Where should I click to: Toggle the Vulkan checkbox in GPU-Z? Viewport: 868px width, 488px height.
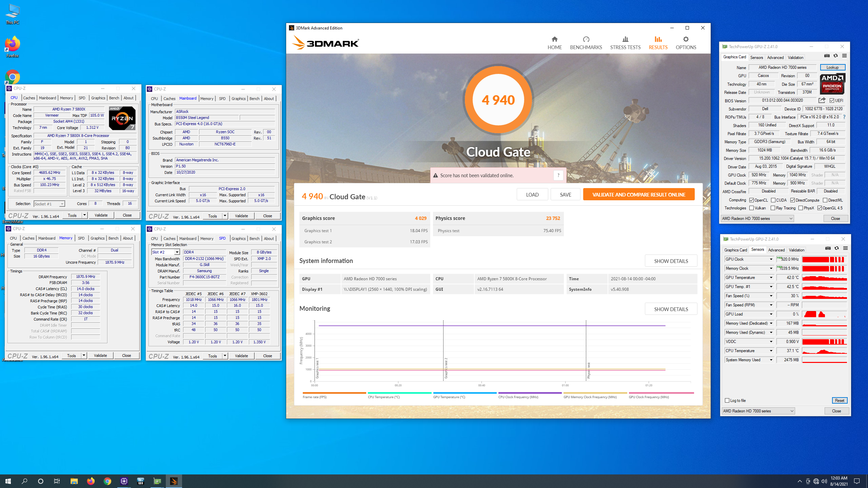tap(751, 208)
